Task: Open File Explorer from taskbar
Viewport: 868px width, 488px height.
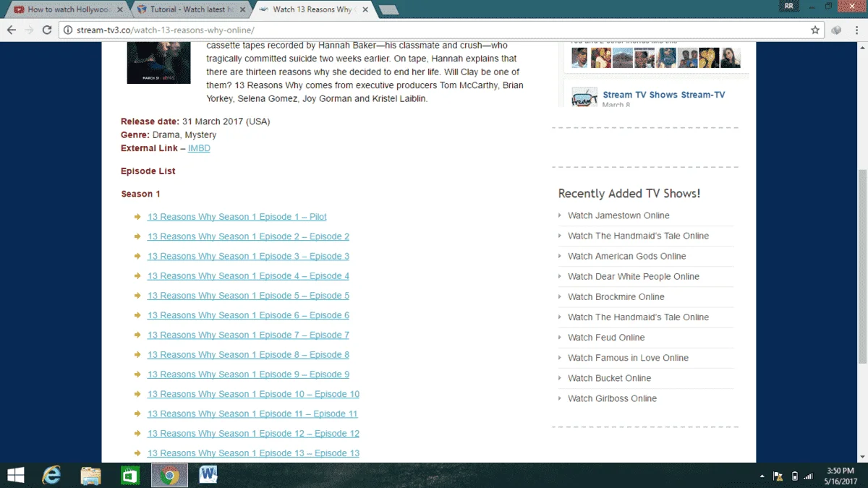Action: (90, 475)
